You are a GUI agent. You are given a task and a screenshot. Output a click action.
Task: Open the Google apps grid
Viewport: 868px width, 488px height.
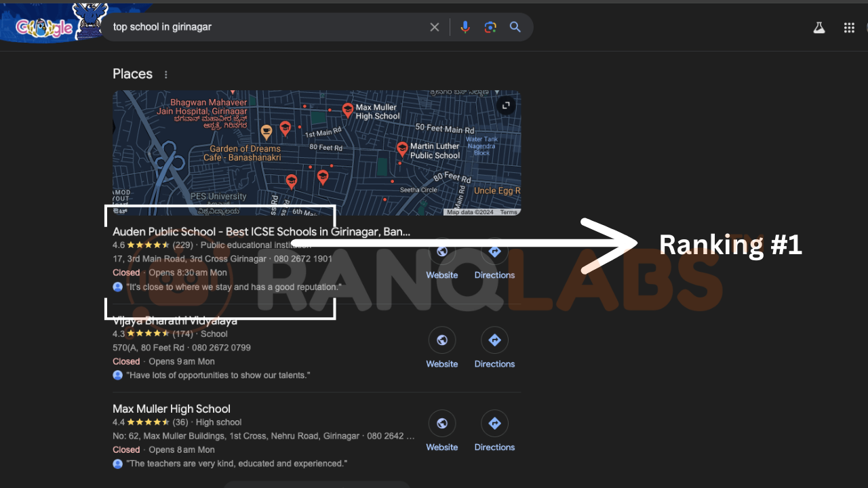[x=849, y=28]
